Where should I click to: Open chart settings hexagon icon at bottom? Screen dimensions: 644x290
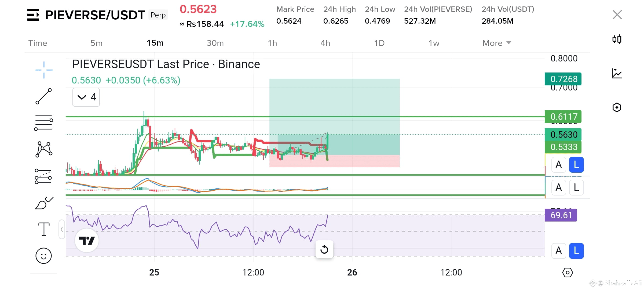568,273
